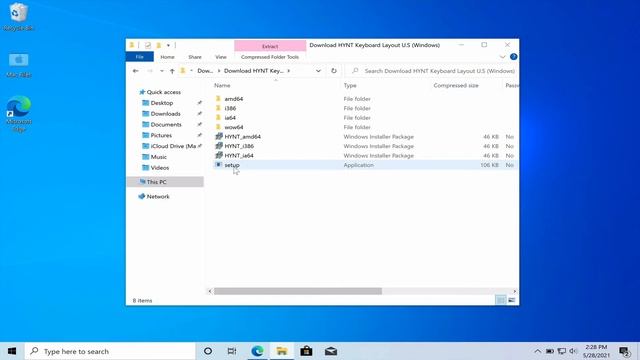Sort by the Name column header
Screen dimensions: 640x360
[x=222, y=85]
